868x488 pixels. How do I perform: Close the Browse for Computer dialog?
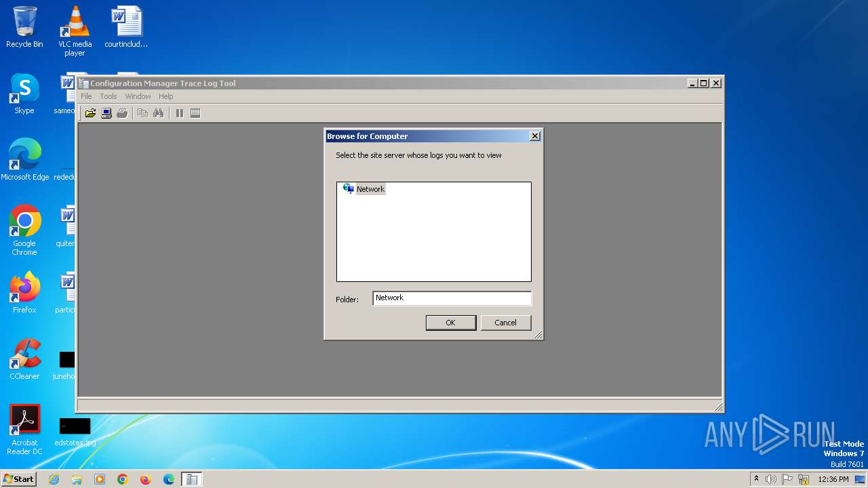[534, 136]
